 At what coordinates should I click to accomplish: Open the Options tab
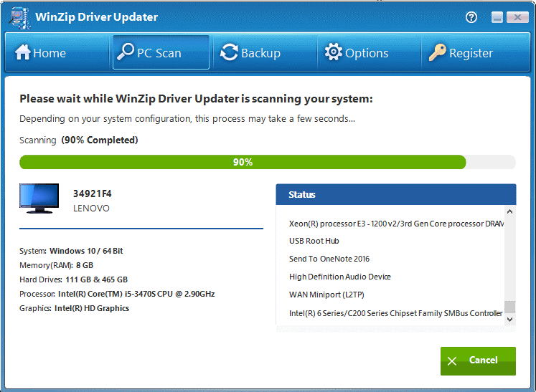370,52
